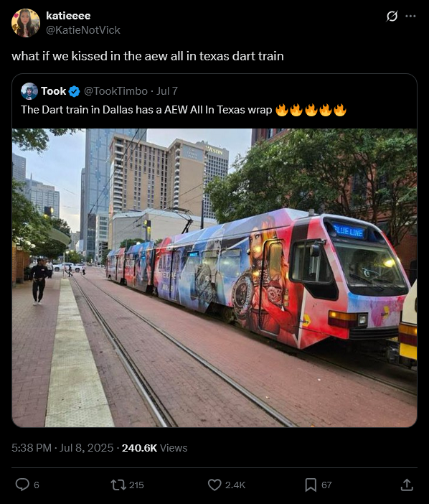
Task: Open the share upload icon
Action: coord(407,485)
